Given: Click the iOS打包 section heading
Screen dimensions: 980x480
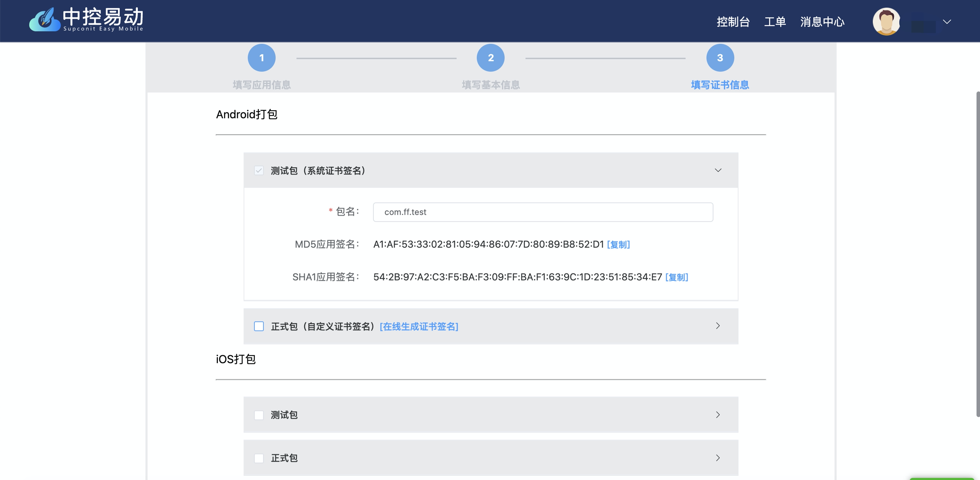Looking at the screenshot, I should point(236,359).
